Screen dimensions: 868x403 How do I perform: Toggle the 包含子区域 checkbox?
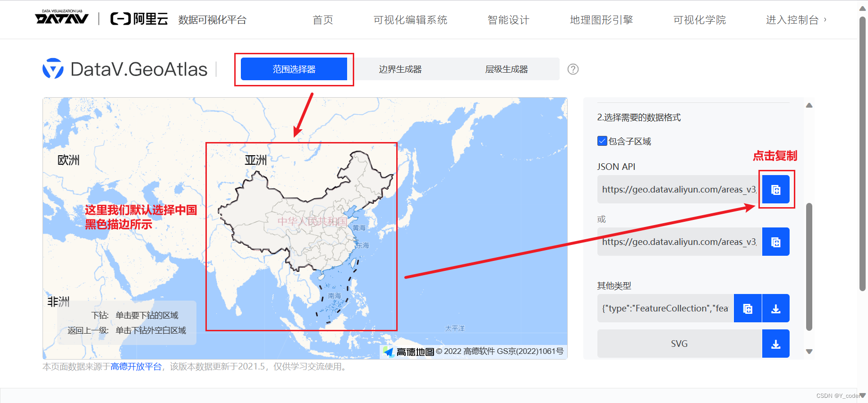click(602, 141)
